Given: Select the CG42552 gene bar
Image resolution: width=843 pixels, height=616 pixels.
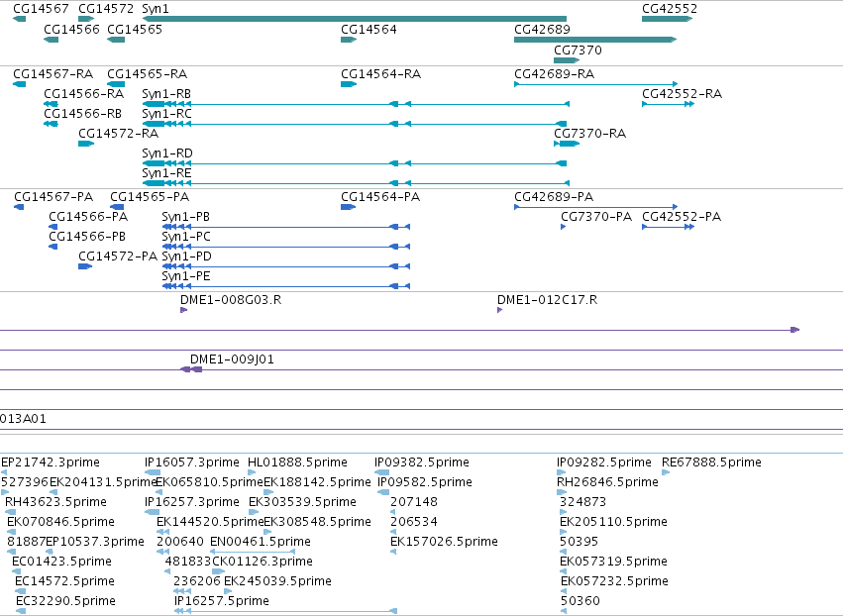Looking at the screenshot, I should click(668, 19).
